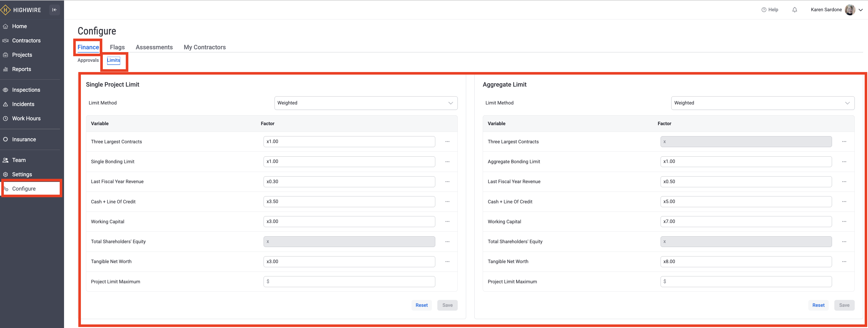Screen dimensions: 868x328
Task: Click Reset under Single Project Limit
Action: tap(421, 305)
